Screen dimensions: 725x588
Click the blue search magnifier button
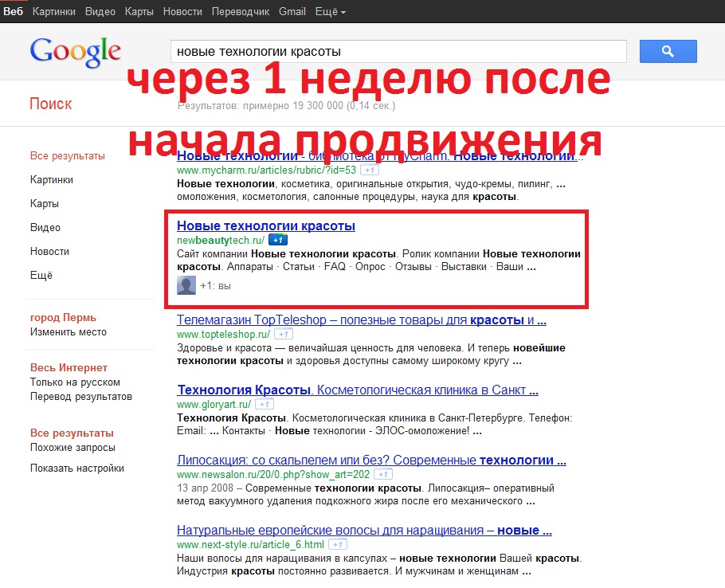tap(668, 51)
